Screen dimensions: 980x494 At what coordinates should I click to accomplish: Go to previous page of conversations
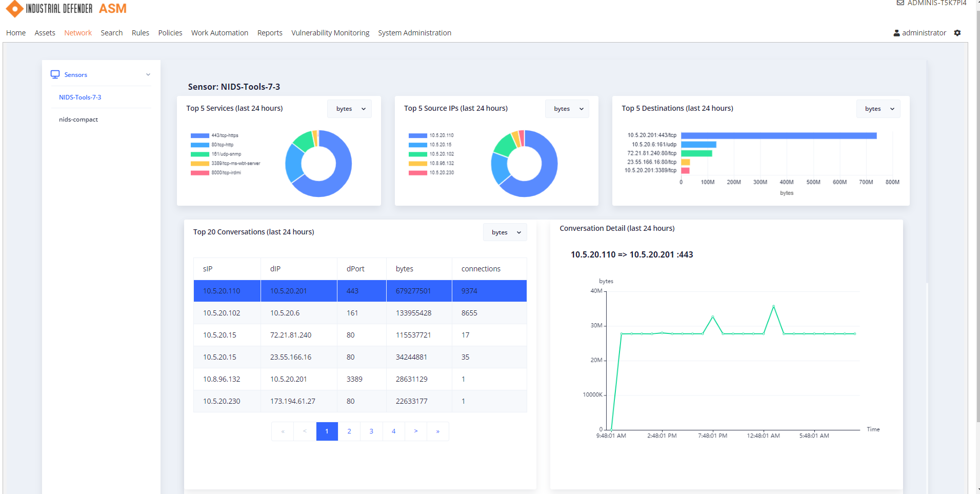[x=305, y=431]
